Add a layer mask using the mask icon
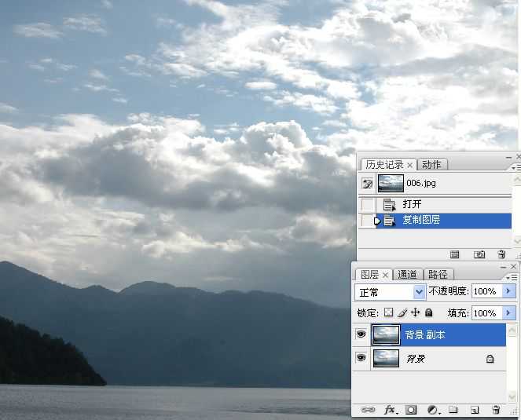521x420 pixels. click(x=411, y=410)
